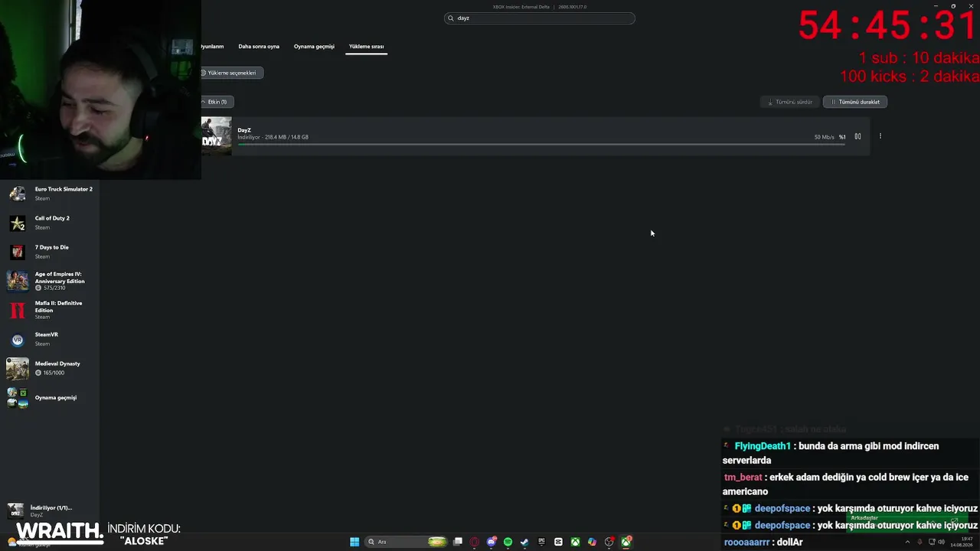Image resolution: width=980 pixels, height=551 pixels.
Task: Open the 7 Days to Die icon in sidebar
Action: point(18,252)
